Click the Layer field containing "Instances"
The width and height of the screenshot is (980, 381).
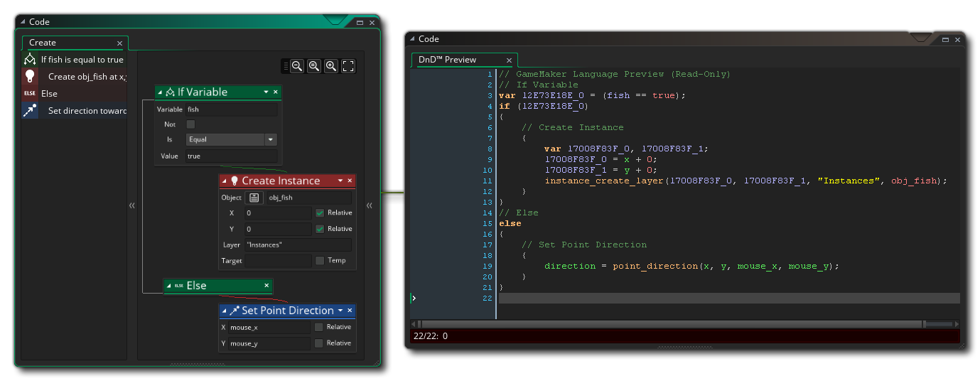pyautogui.click(x=297, y=245)
